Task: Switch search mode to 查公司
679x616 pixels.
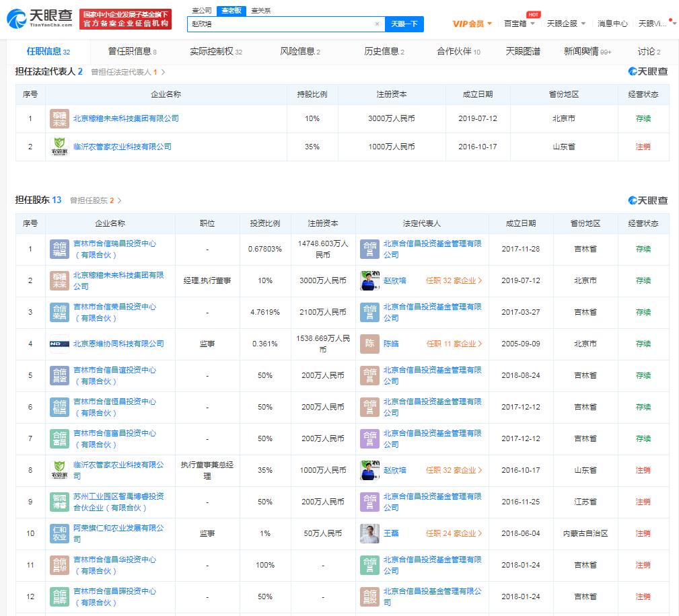Action: coord(202,11)
